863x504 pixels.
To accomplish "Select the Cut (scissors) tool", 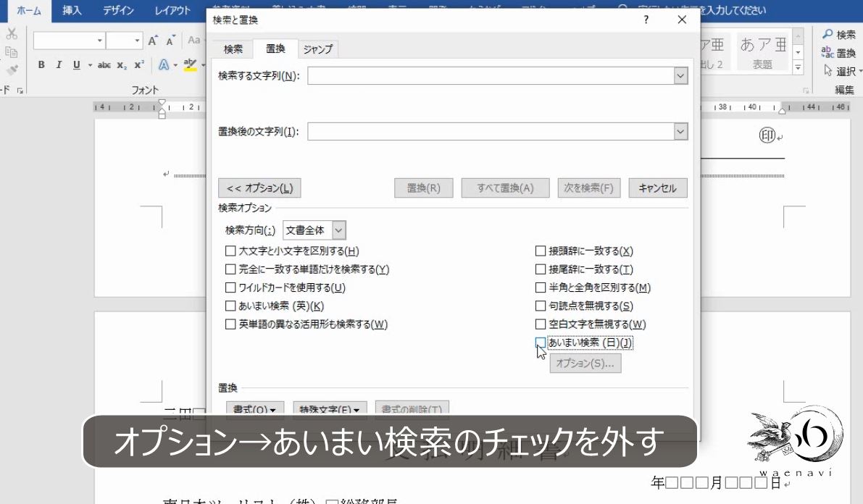I will coord(12,33).
